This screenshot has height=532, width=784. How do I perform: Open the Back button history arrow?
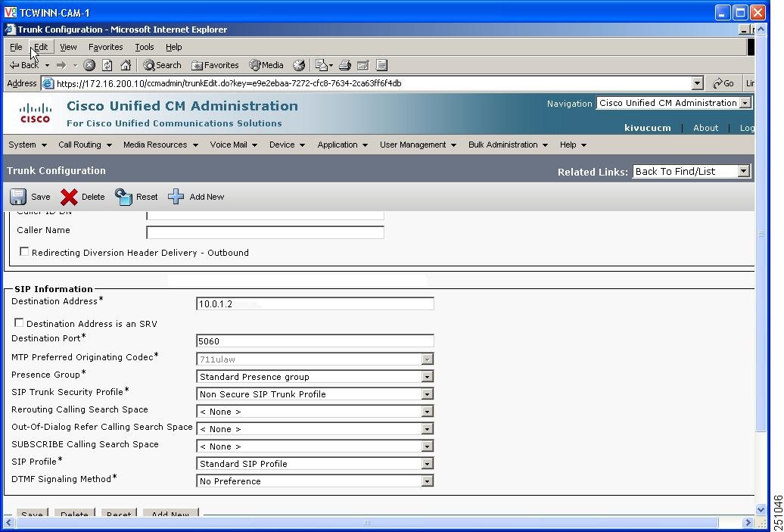[47, 65]
